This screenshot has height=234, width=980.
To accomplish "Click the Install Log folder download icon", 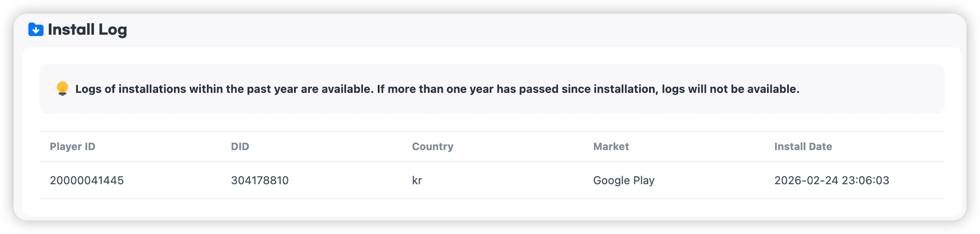I will 36,29.
